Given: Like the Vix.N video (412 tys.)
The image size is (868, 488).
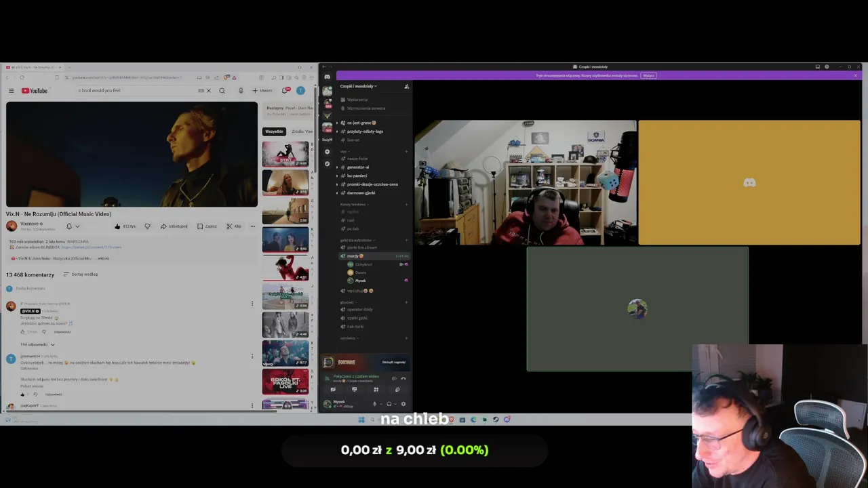Looking at the screenshot, I should point(125,226).
